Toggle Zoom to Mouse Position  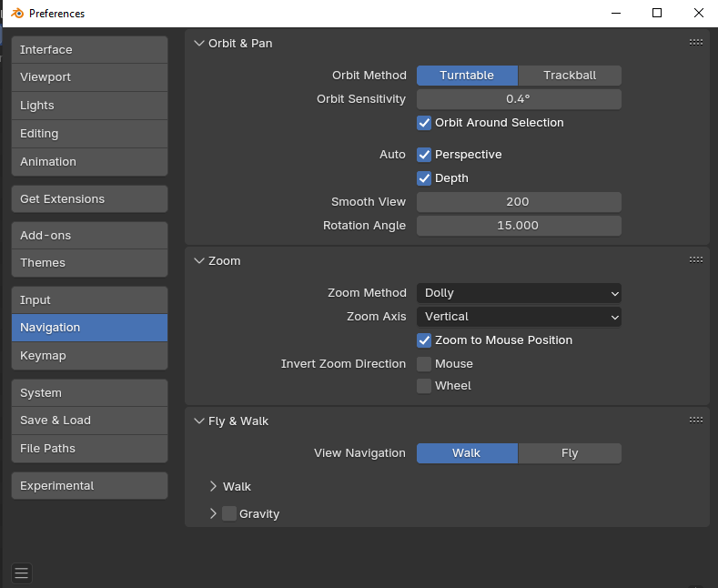pyautogui.click(x=424, y=340)
